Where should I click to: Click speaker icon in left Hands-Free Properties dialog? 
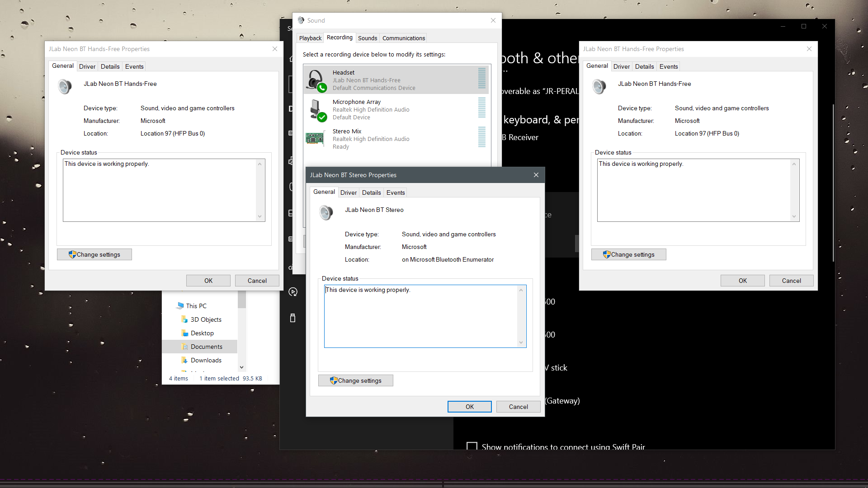(65, 86)
